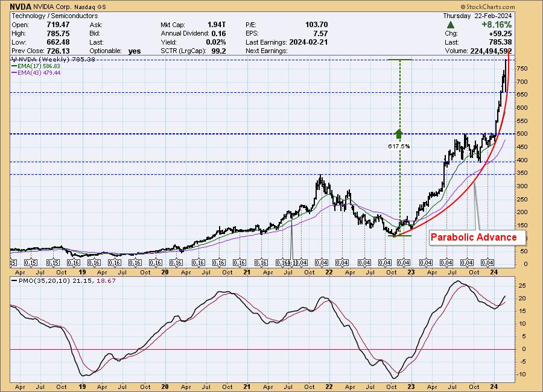Image resolution: width=543 pixels, height=392 pixels.
Task: Click the 750 price axis label
Action: coord(522,69)
